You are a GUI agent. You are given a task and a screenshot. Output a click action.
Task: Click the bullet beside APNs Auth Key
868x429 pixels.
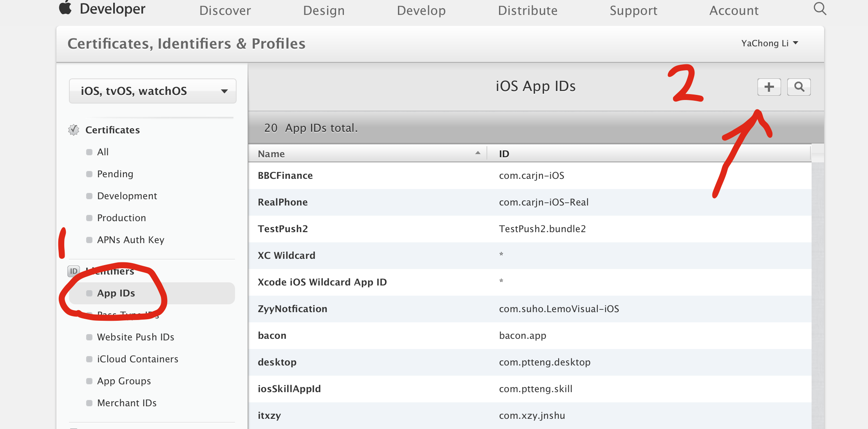(89, 240)
